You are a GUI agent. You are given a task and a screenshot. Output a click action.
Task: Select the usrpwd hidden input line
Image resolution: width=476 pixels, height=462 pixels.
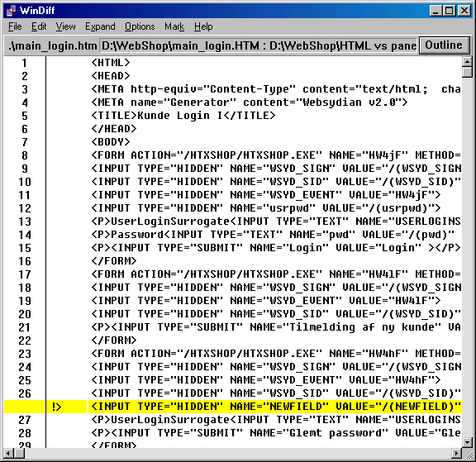tap(266, 208)
